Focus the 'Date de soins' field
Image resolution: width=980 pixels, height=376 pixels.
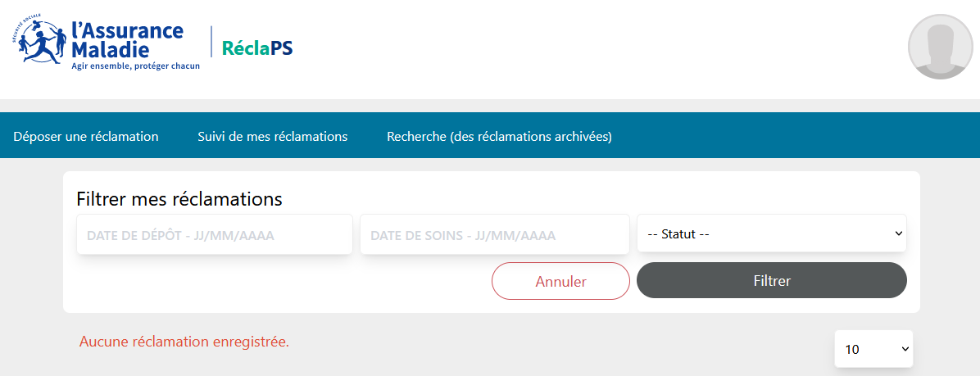tap(494, 235)
